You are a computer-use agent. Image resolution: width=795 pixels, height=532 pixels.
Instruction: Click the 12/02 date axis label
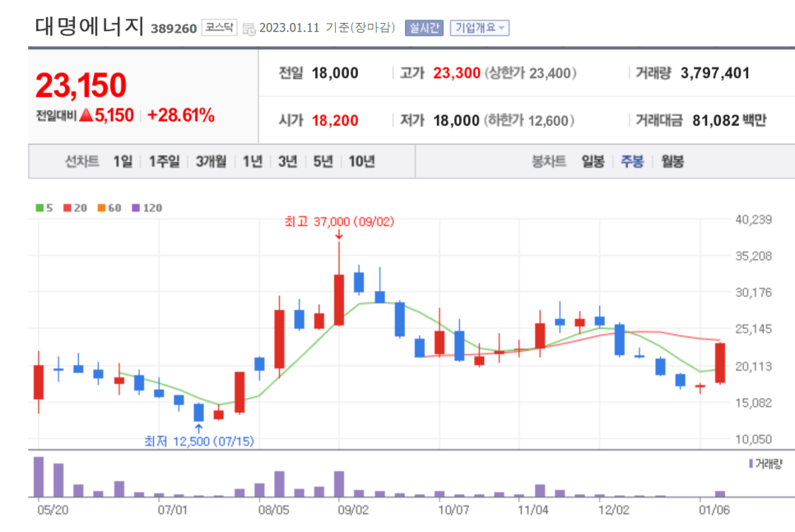pyautogui.click(x=613, y=510)
